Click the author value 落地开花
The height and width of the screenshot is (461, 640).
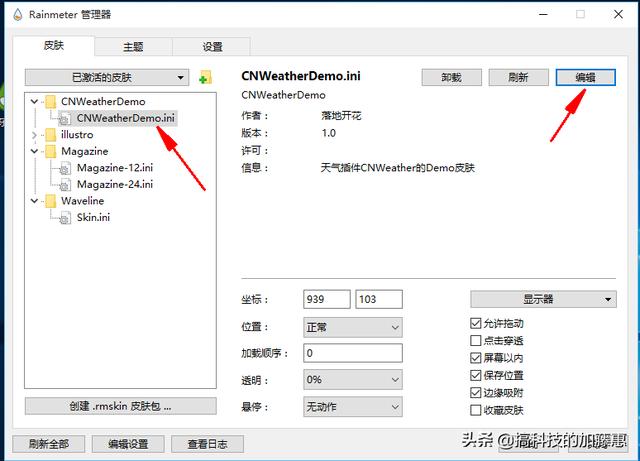tap(341, 116)
